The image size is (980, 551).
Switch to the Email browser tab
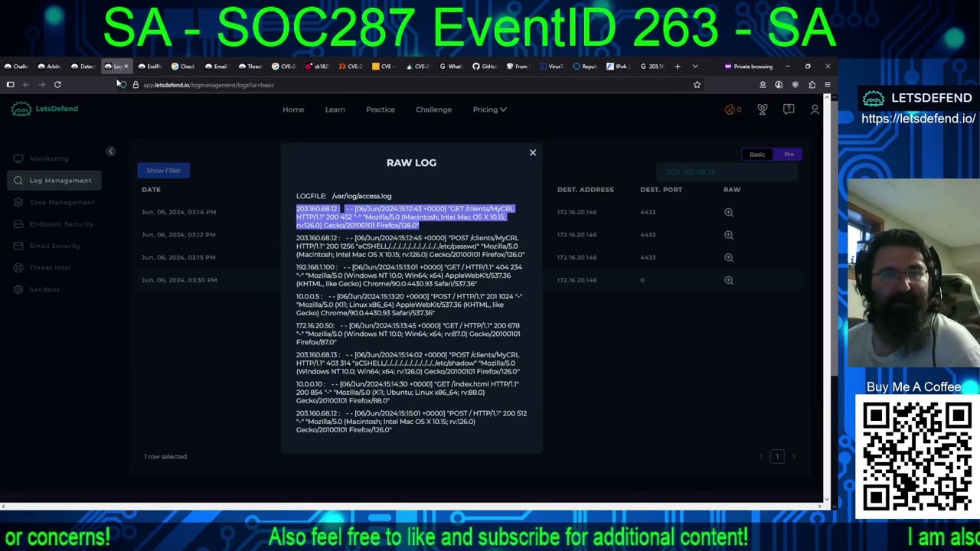217,67
